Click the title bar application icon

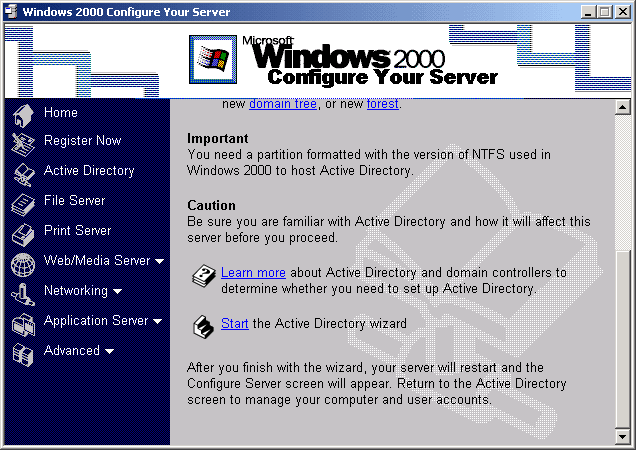[x=11, y=12]
